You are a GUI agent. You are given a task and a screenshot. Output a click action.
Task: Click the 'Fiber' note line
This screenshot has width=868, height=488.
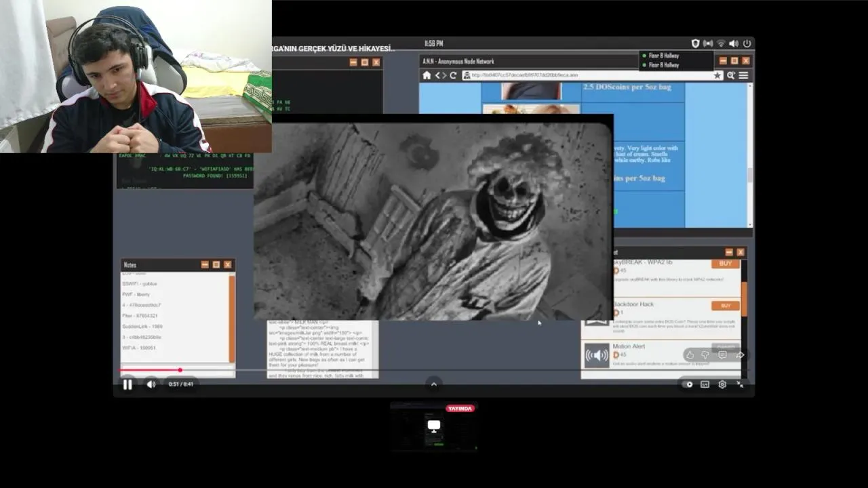click(140, 316)
